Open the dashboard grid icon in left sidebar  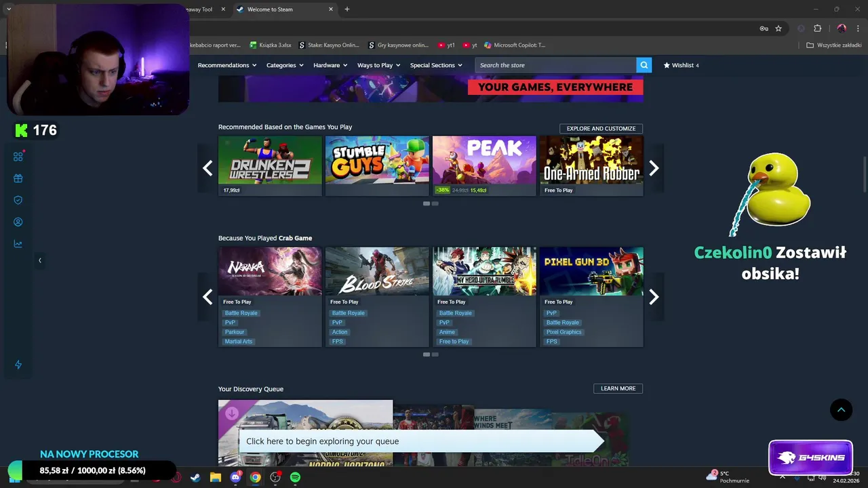click(x=18, y=157)
